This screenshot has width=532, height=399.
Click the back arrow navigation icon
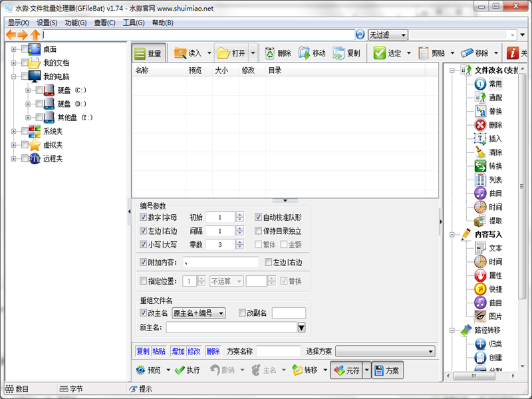pos(11,35)
